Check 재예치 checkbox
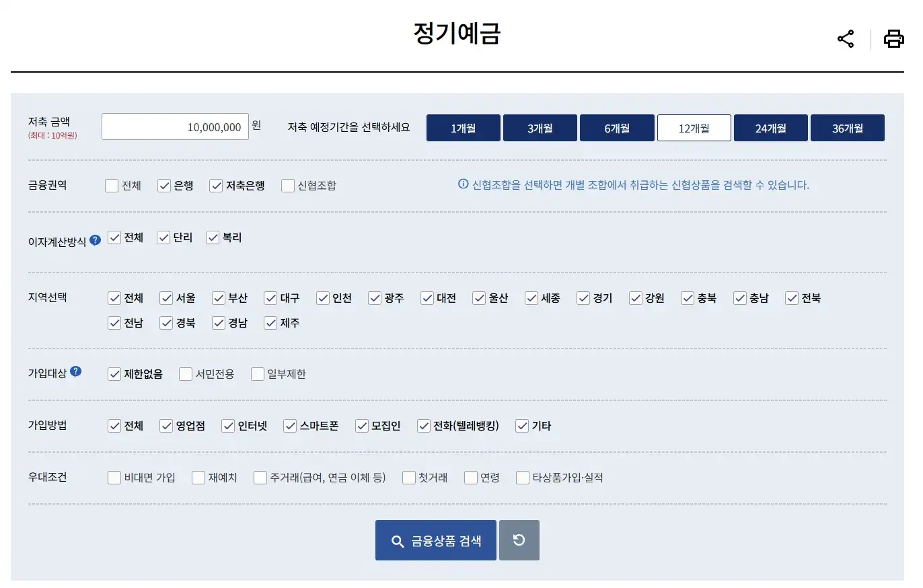The image size is (923, 588). click(198, 478)
